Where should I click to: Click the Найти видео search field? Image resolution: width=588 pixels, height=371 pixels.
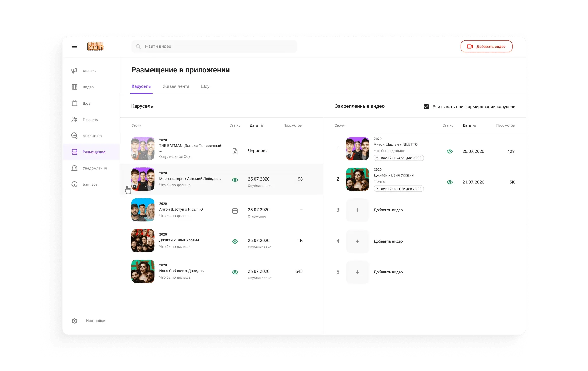tap(214, 46)
